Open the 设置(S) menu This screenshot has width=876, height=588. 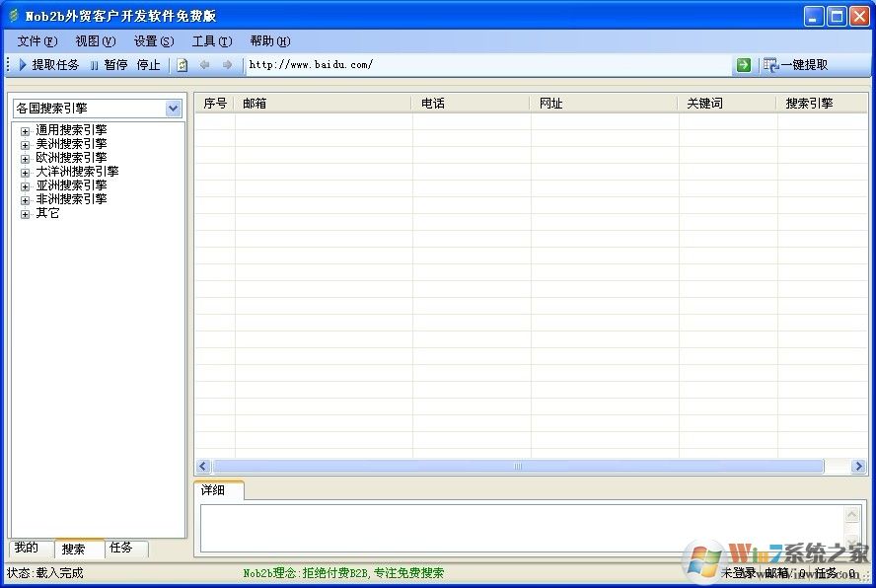point(153,40)
